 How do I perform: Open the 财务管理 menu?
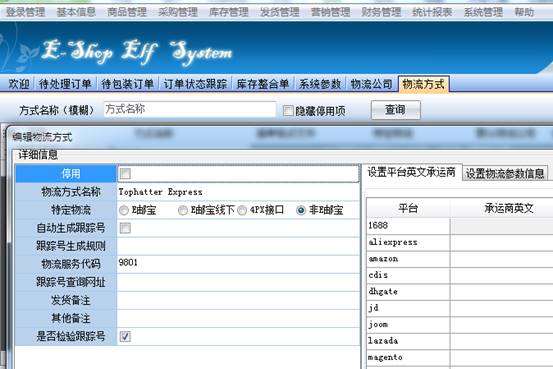(381, 12)
